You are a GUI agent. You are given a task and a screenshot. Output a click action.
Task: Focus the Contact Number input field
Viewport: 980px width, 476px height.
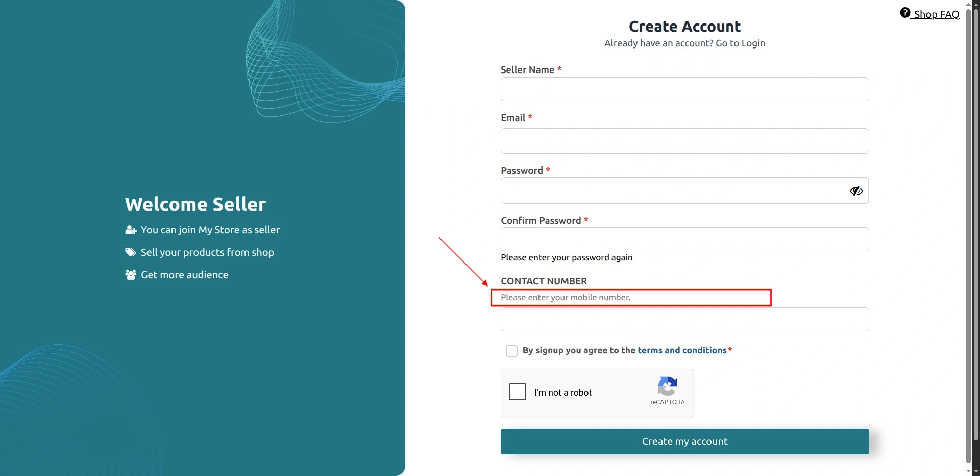[684, 320]
